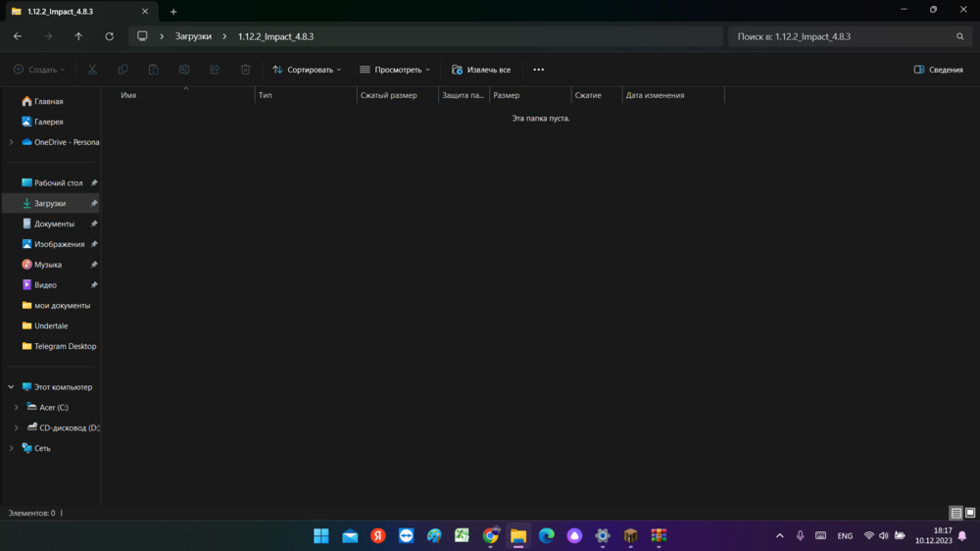Open Загрузки in the sidebar
This screenshot has width=980, height=551.
coord(50,203)
